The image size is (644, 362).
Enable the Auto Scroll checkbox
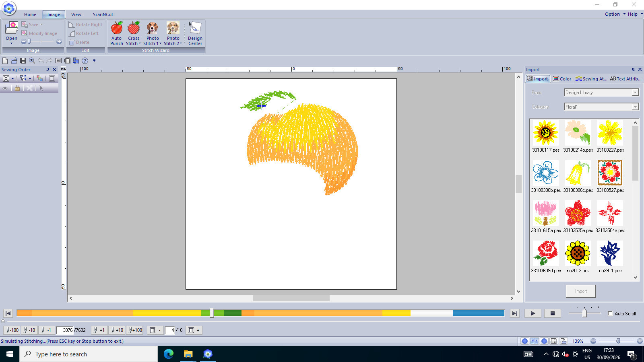click(x=610, y=314)
